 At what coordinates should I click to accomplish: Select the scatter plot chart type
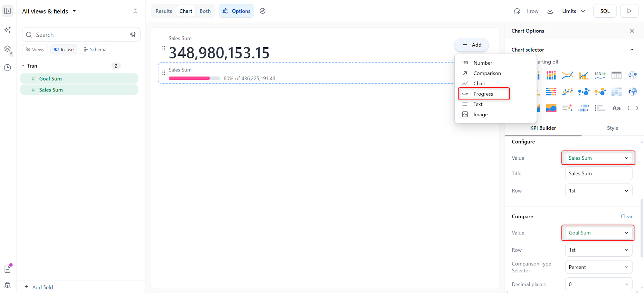[567, 92]
